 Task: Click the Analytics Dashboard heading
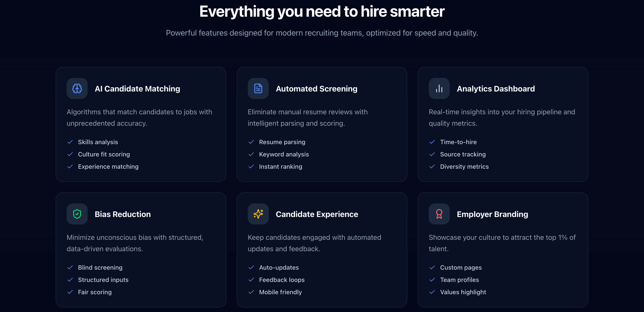point(495,89)
